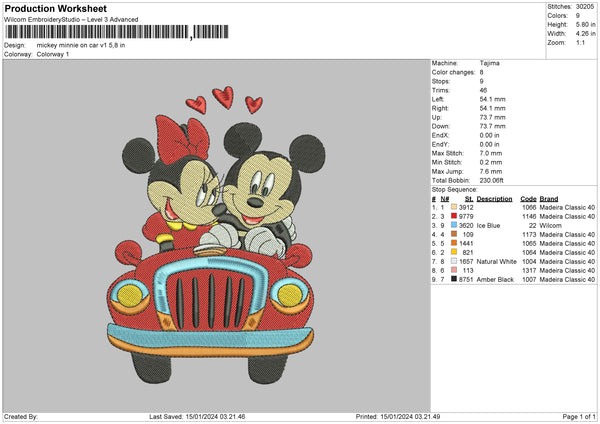Select the Ice Blue color swatch
The height and width of the screenshot is (424, 600).
pos(453,225)
